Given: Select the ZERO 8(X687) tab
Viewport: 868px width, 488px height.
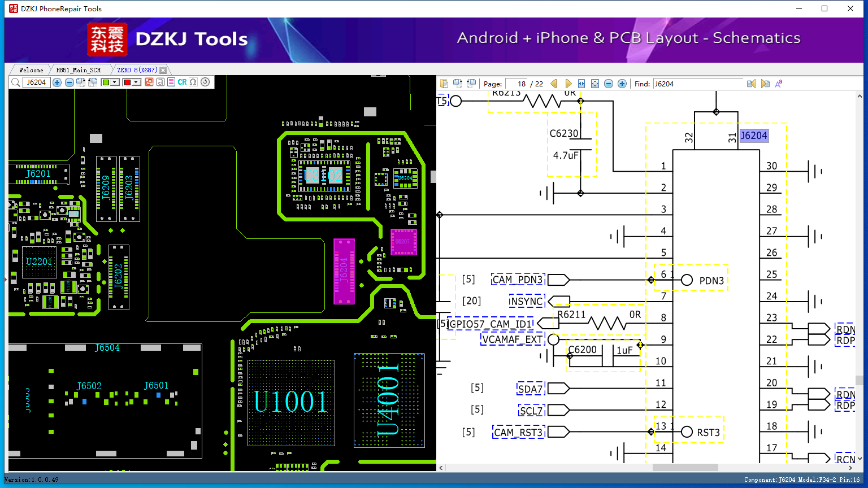Looking at the screenshot, I should point(137,70).
